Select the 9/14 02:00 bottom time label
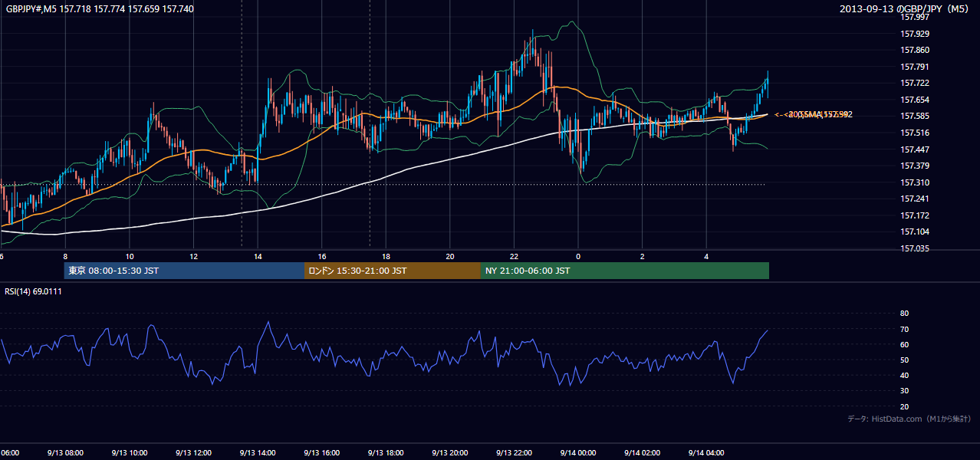This screenshot has width=980, height=460. click(642, 453)
